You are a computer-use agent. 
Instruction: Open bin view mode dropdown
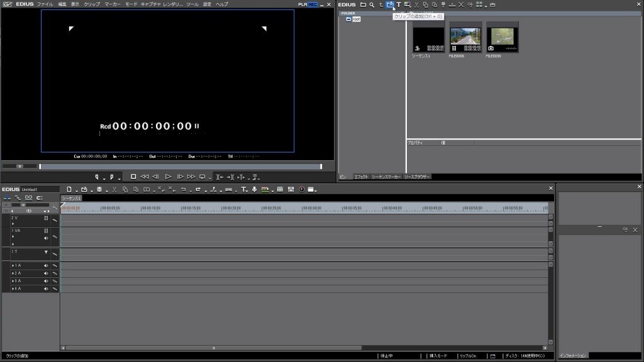486,6
